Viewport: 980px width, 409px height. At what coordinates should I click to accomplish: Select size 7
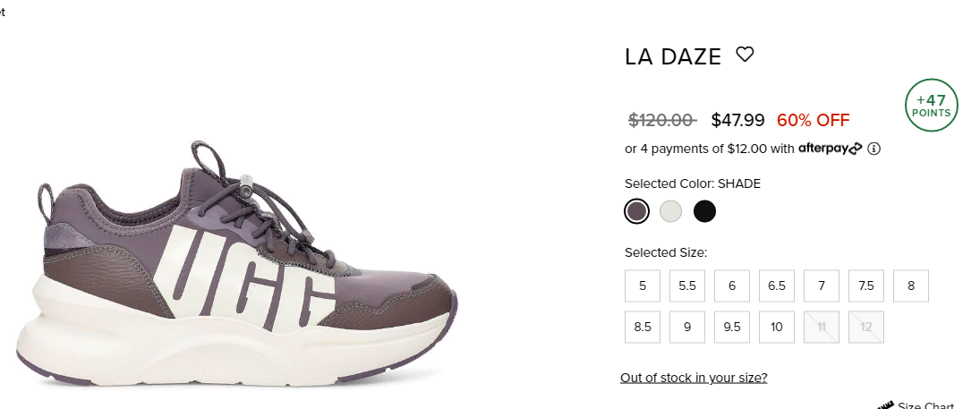click(822, 285)
